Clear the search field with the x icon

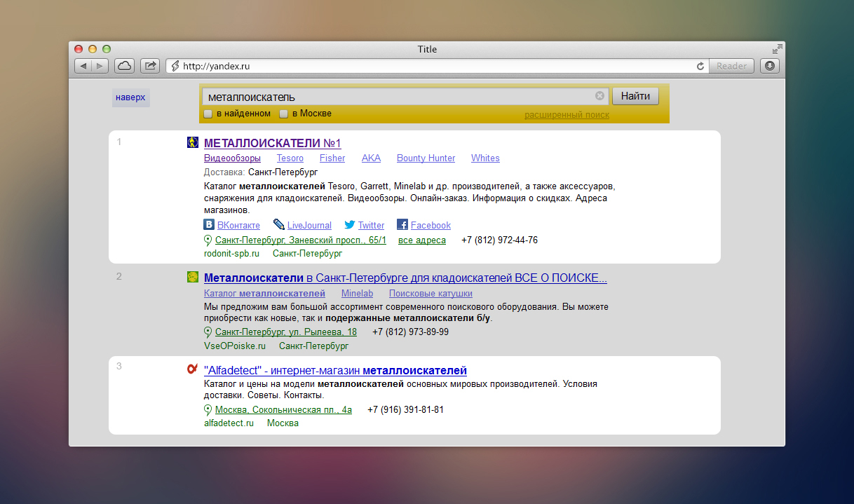tap(600, 96)
